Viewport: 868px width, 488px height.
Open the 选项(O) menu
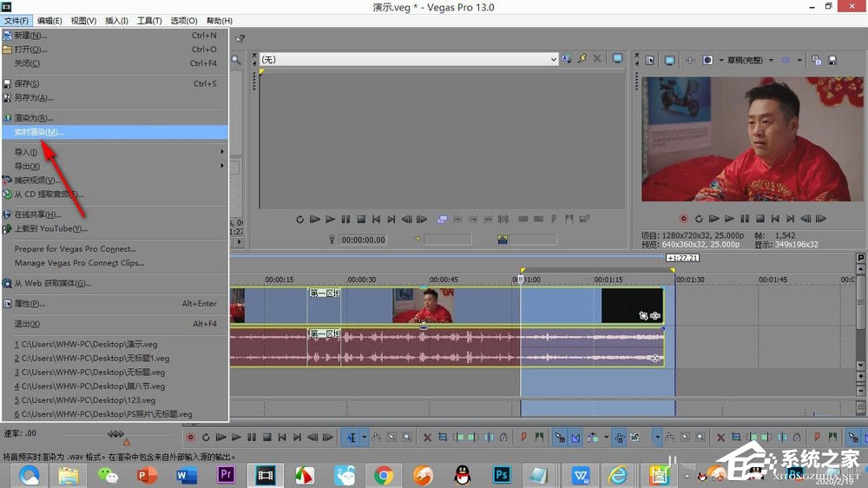184,21
